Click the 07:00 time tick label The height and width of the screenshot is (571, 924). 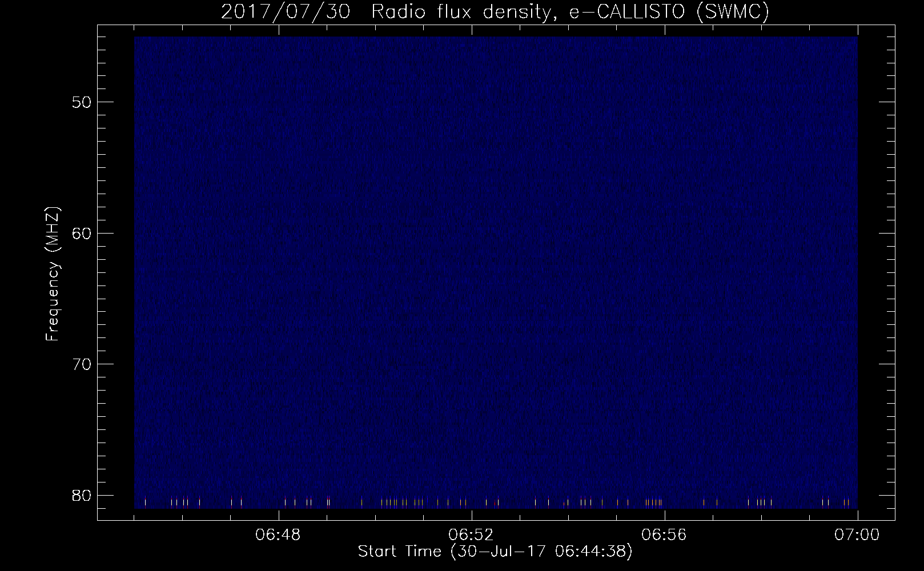coord(857,536)
